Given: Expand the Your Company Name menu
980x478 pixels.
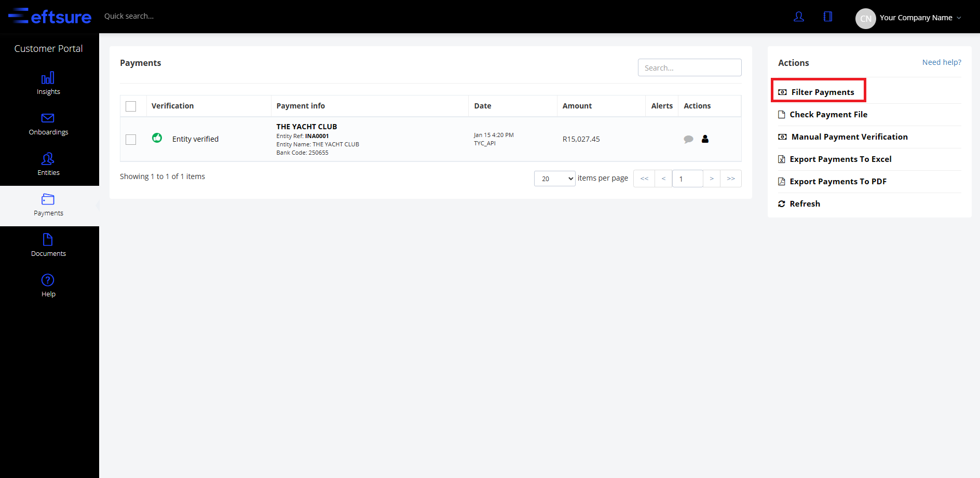Looking at the screenshot, I should pos(920,18).
